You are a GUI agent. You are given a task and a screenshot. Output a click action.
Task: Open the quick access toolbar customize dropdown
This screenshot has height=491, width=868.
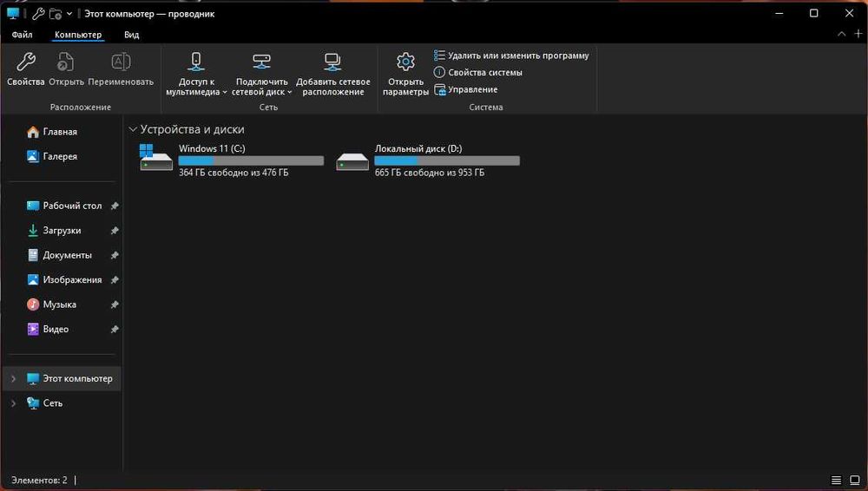69,14
